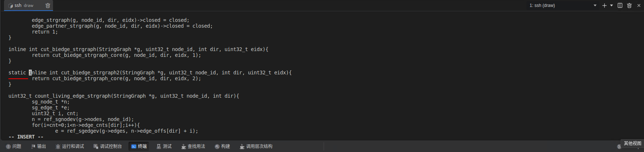
Task: Switch to the 测试 (Test) tab
Action: (x=164, y=146)
